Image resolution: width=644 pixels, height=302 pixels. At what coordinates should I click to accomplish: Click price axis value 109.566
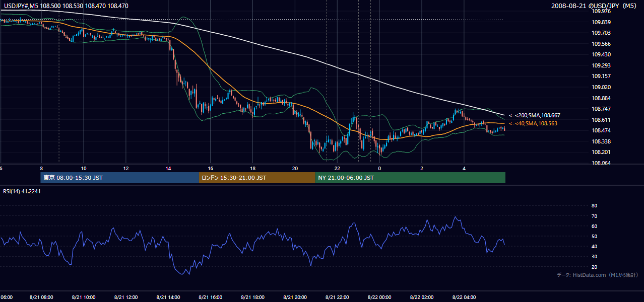pyautogui.click(x=601, y=44)
